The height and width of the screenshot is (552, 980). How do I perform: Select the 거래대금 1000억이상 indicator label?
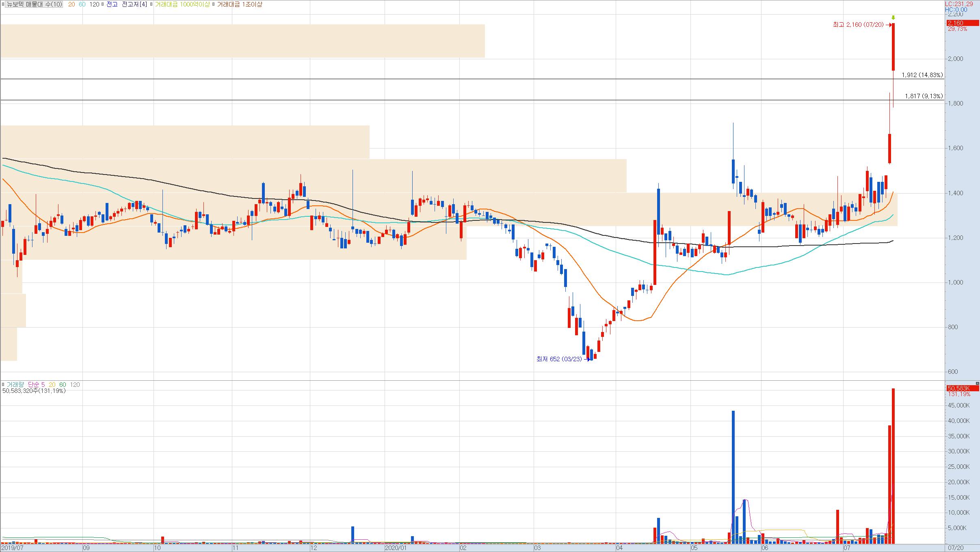point(182,4)
